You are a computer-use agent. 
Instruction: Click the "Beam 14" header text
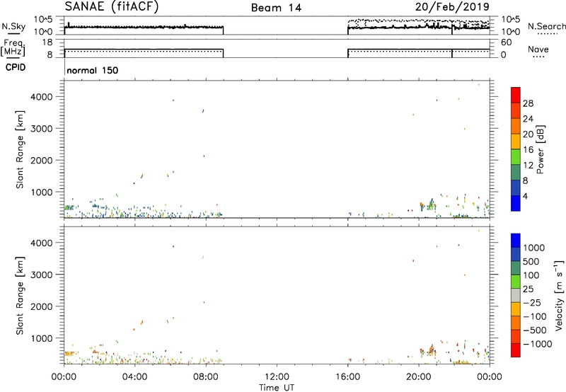click(276, 8)
